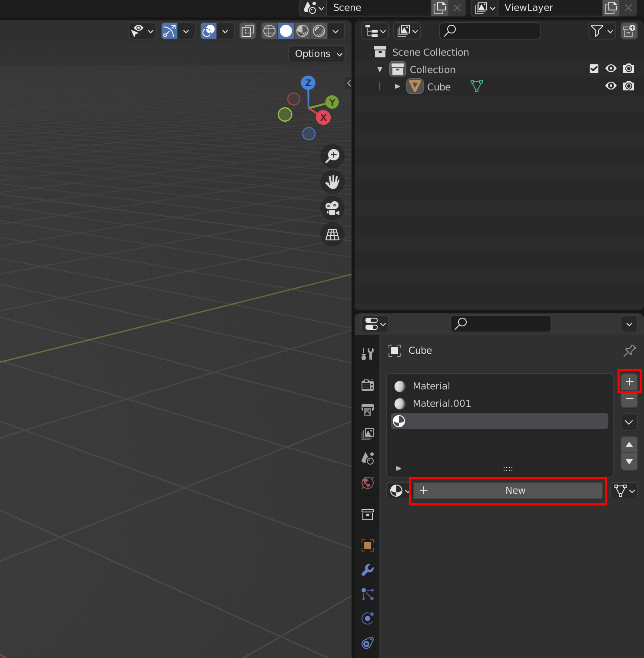Select rendered viewport shading
644x658 pixels.
click(x=319, y=31)
